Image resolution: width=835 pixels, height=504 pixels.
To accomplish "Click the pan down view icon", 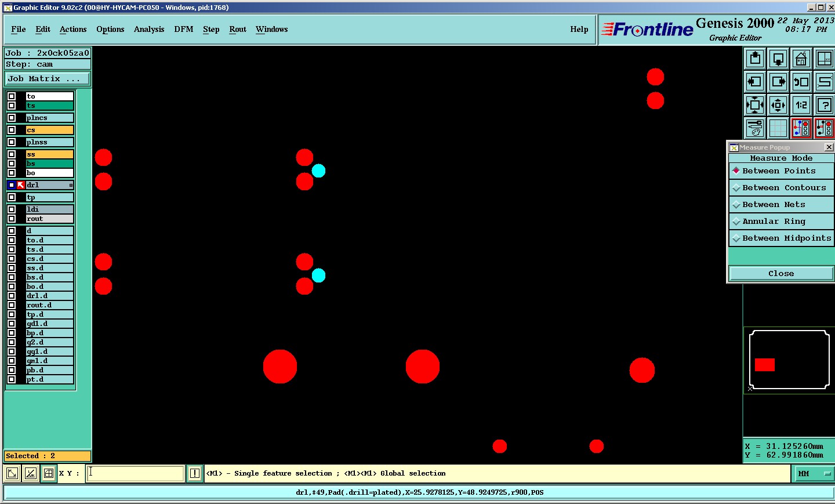I will click(778, 59).
